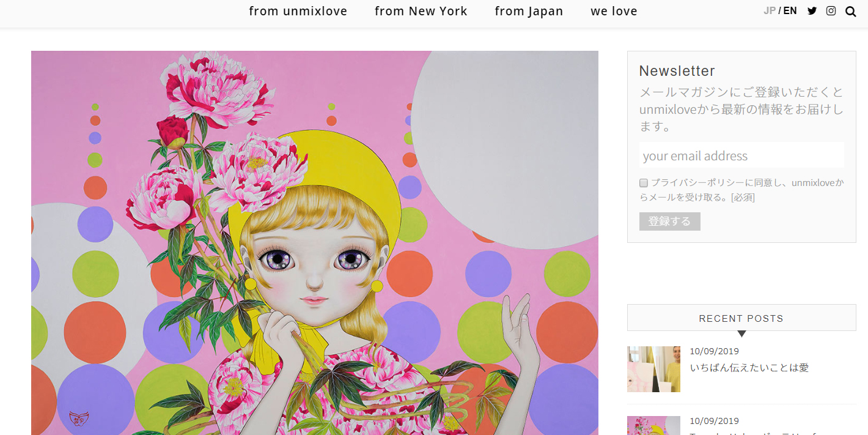Image resolution: width=868 pixels, height=435 pixels.
Task: Switch language to JP
Action: point(770,10)
